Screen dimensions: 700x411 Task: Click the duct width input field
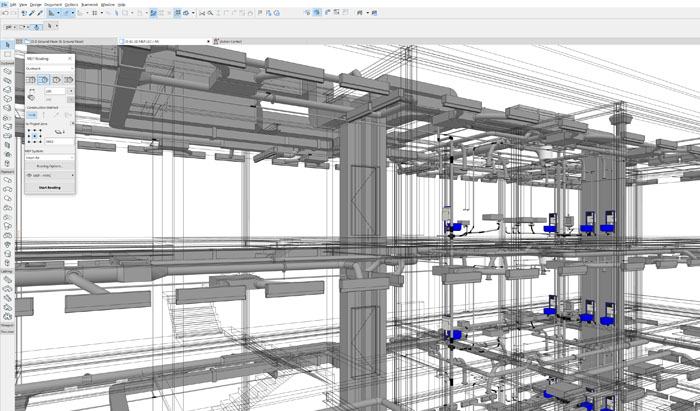[54, 91]
